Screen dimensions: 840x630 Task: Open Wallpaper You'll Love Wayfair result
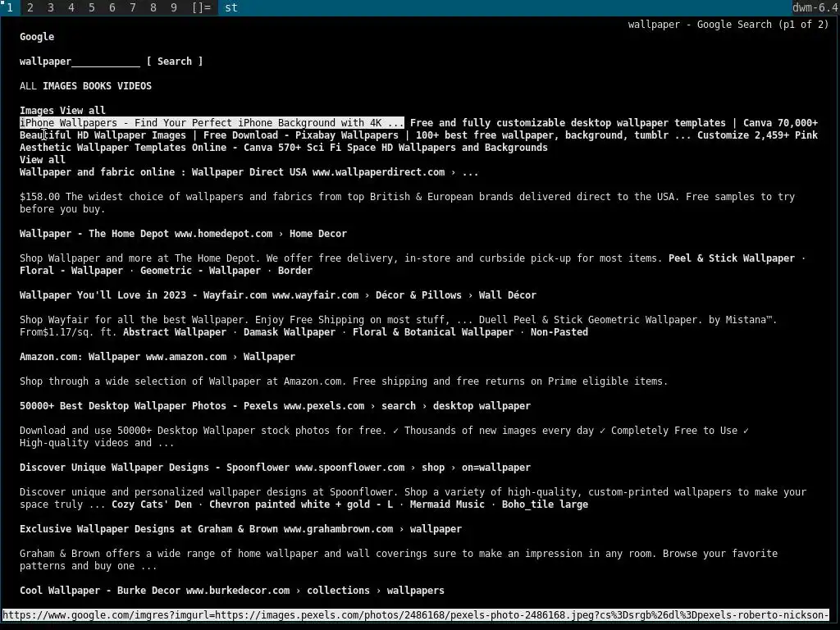(278, 295)
